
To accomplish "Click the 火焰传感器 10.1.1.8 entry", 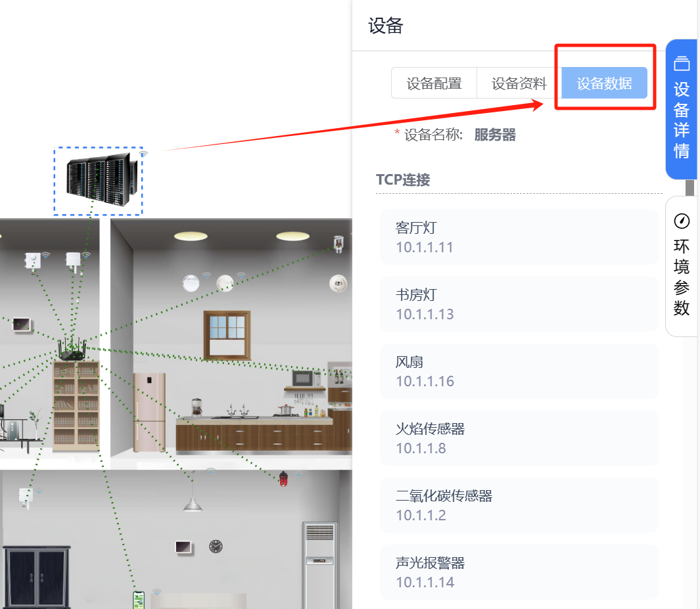I will pyautogui.click(x=519, y=438).
